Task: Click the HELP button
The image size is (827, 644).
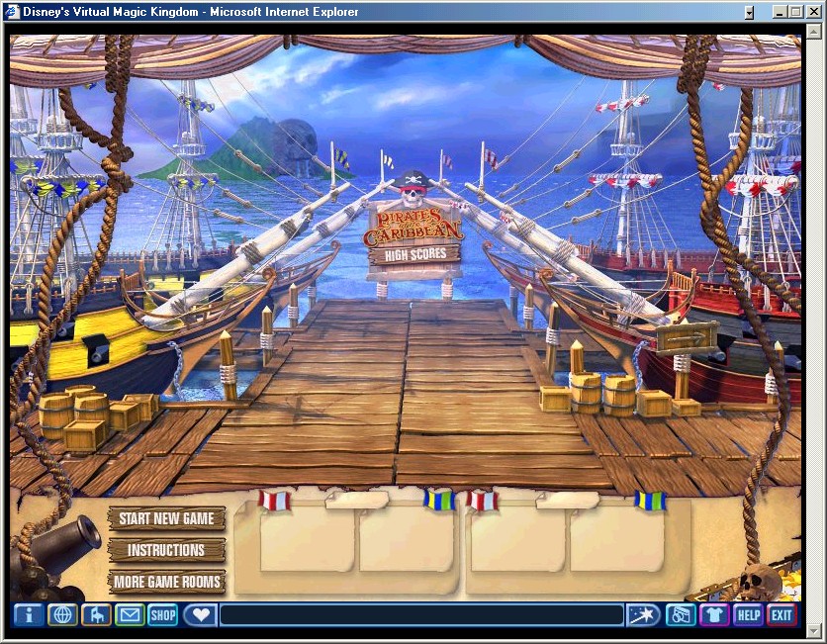Action: pyautogui.click(x=748, y=615)
